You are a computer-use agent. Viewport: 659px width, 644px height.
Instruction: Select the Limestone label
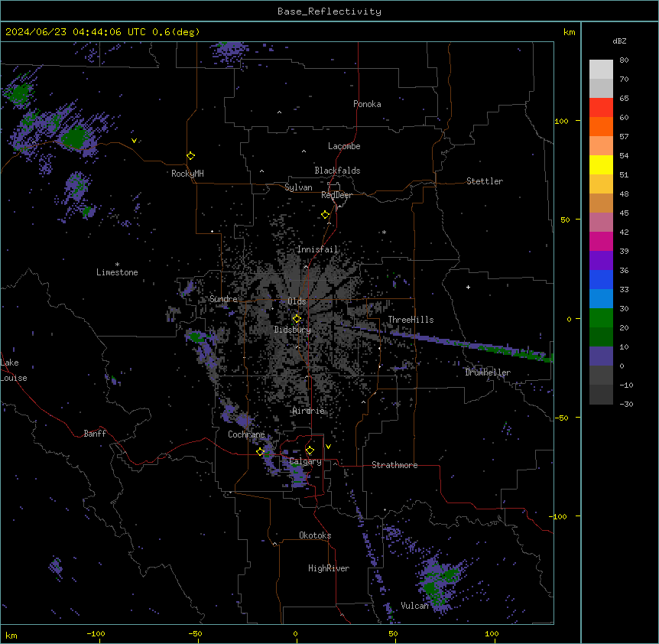click(x=117, y=272)
